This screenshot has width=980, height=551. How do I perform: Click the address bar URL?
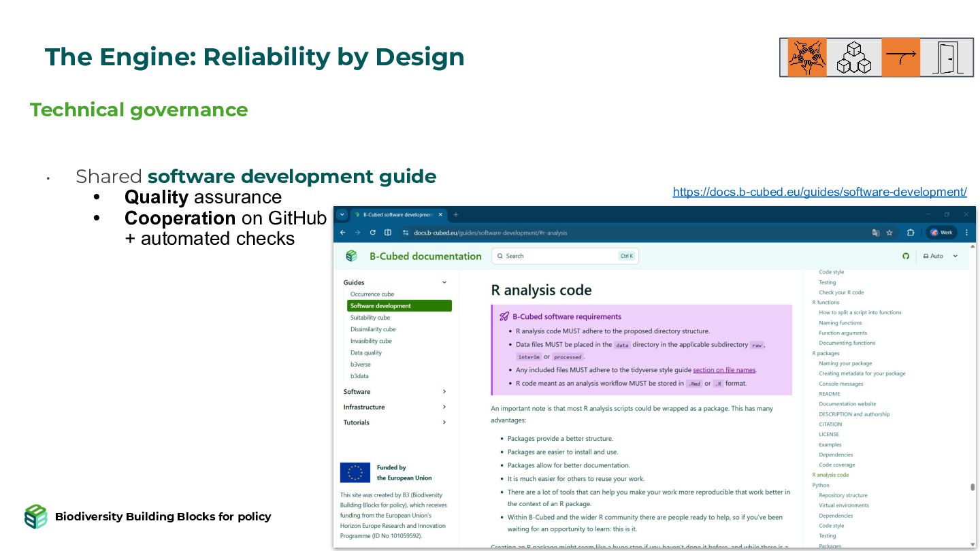[x=490, y=233]
